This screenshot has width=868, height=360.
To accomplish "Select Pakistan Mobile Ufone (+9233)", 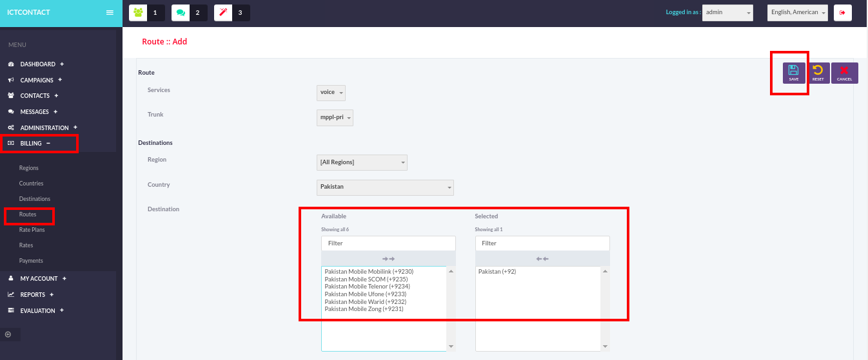I will click(366, 294).
